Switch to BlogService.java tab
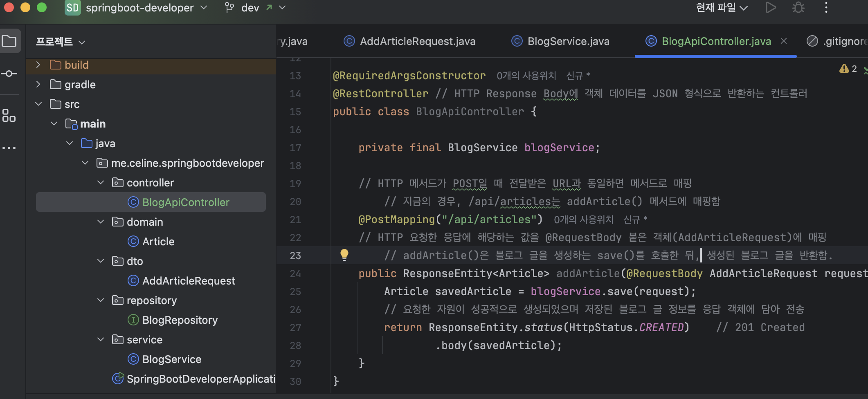Screen dimensions: 868x399 560,41
